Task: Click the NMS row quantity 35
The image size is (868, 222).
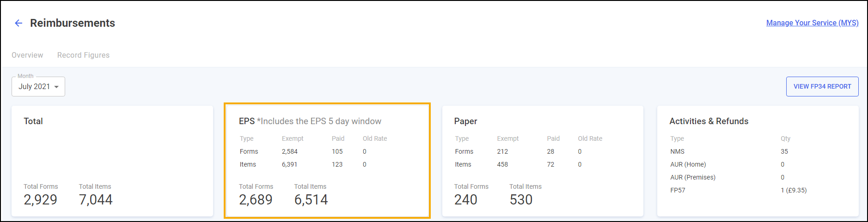Action: click(784, 151)
